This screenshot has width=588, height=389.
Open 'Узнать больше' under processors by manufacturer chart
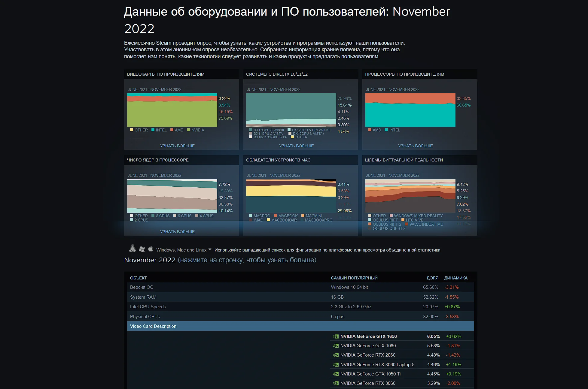click(415, 146)
